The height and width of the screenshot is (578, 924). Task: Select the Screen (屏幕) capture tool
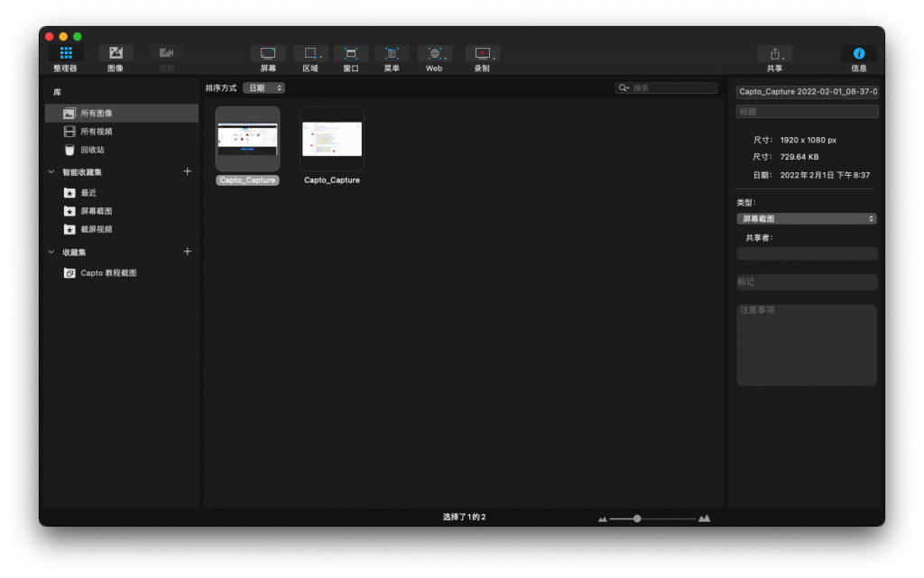[268, 53]
